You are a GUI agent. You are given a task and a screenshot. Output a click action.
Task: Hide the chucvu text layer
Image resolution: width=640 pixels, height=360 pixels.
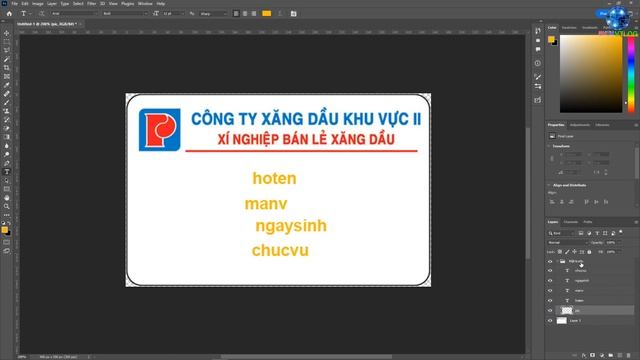click(x=550, y=271)
